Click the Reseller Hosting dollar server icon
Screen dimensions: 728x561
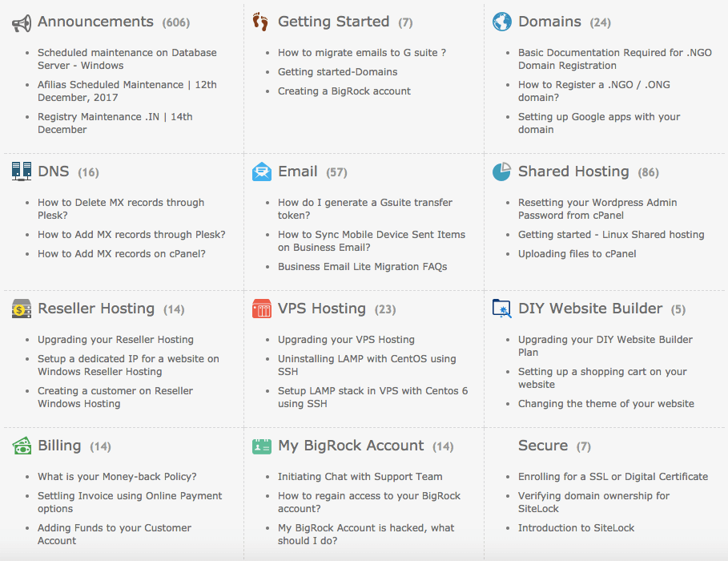(22, 309)
